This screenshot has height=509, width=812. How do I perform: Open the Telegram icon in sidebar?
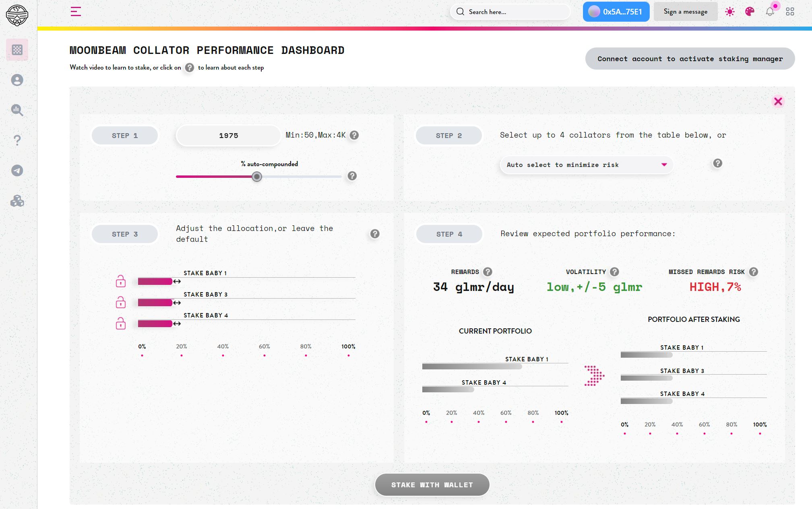17,171
